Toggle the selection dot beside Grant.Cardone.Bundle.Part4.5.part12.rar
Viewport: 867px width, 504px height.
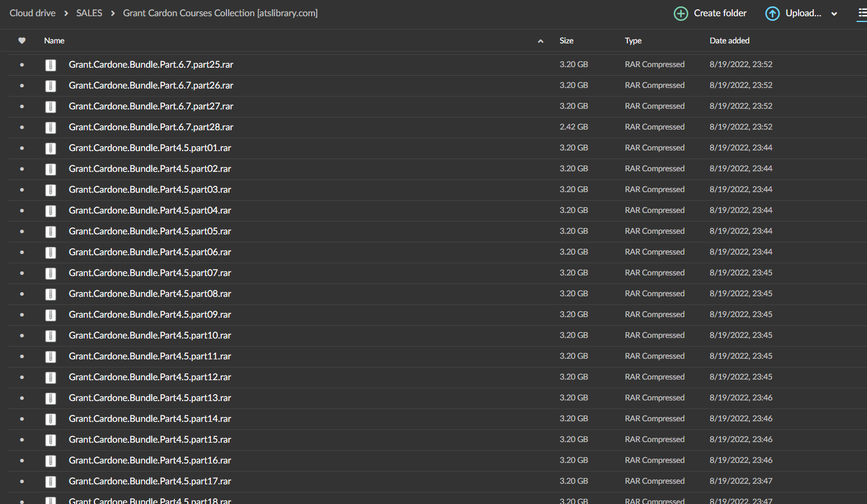tap(21, 377)
